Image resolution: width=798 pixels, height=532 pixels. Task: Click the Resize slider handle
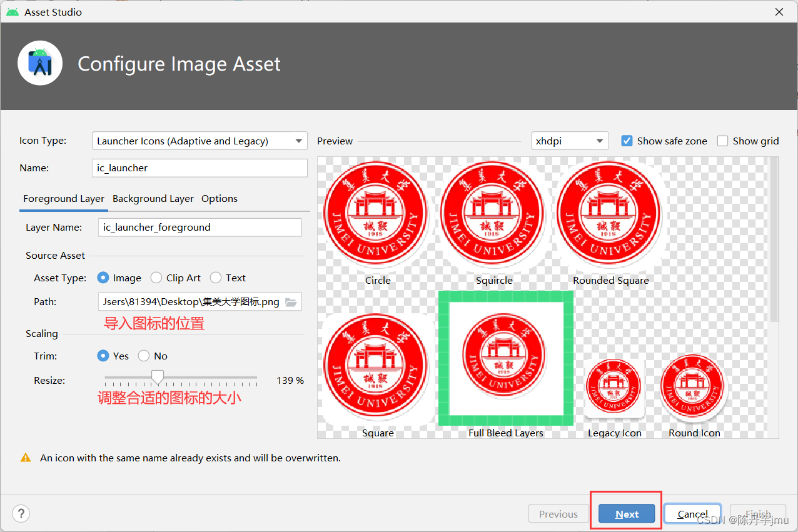coord(158,377)
